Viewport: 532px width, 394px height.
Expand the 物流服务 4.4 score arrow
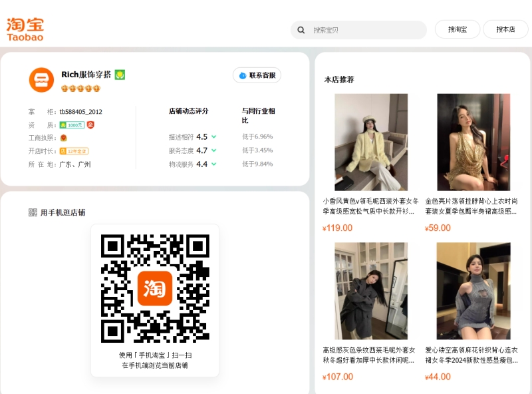[213, 164]
